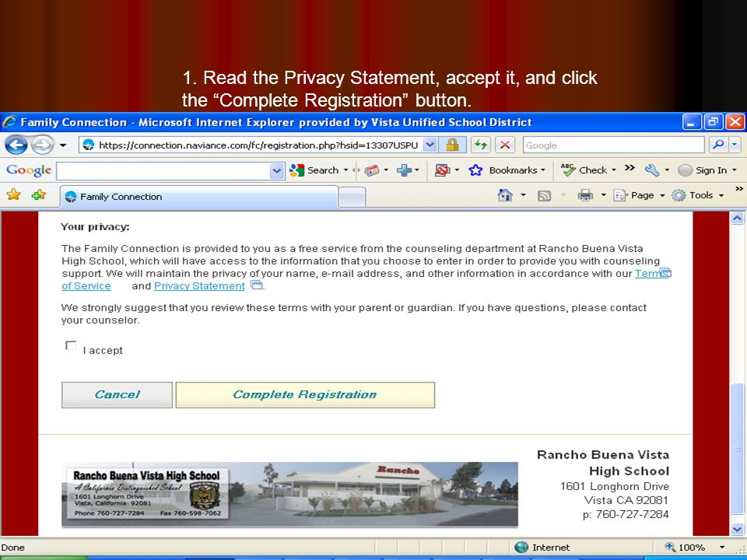Click the 1601 Longhorn Drive address text
Image resolution: width=747 pixels, height=560 pixels.
pos(615,486)
